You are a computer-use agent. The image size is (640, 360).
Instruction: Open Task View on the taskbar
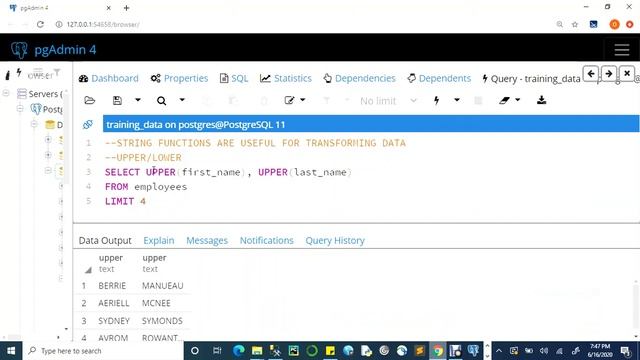(217, 351)
